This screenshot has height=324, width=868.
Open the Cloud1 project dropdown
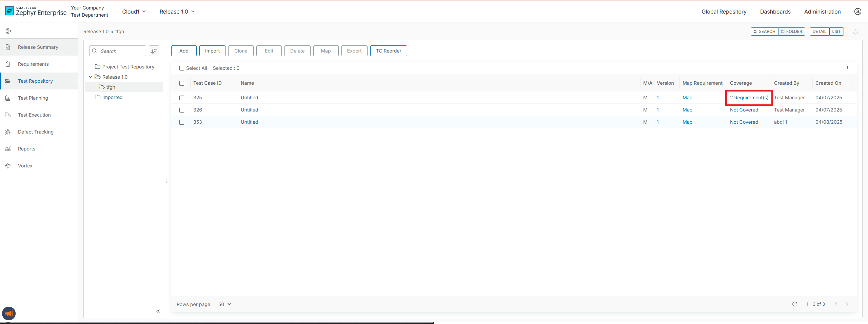tap(134, 12)
